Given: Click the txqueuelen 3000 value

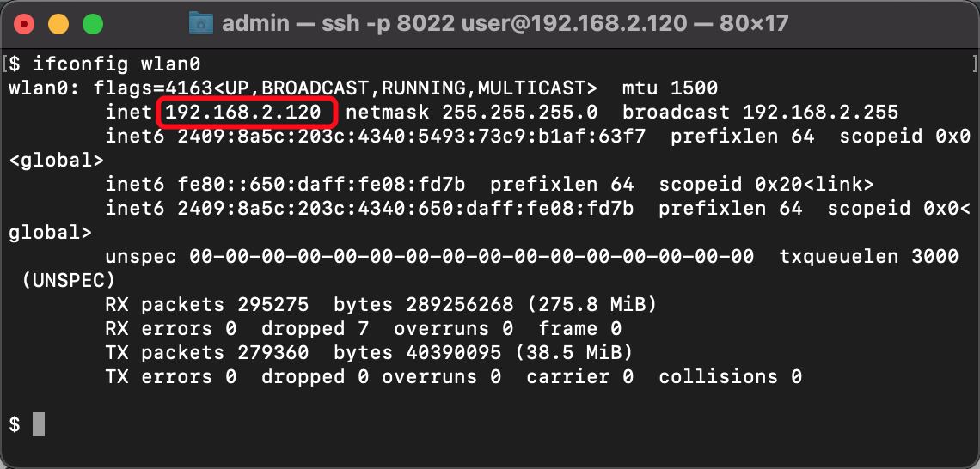Looking at the screenshot, I should click(x=869, y=257).
